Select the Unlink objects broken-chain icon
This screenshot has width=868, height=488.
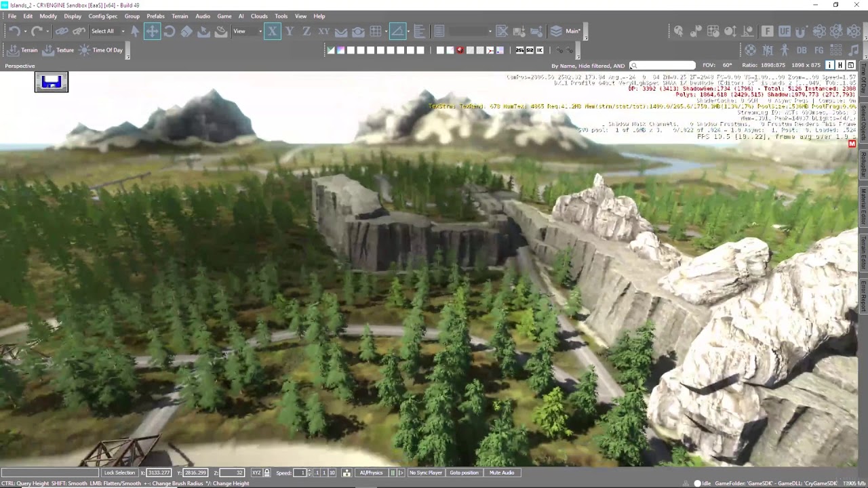tap(79, 31)
